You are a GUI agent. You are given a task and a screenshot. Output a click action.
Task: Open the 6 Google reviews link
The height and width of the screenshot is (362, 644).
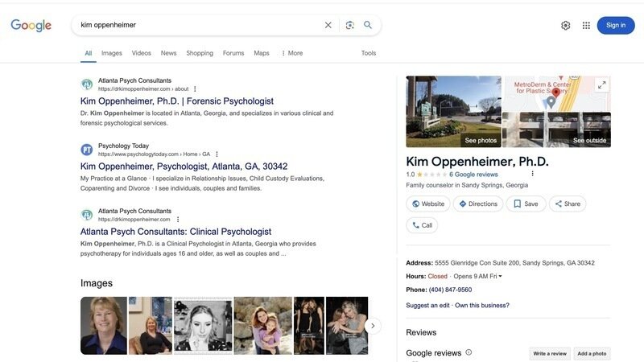coord(473,175)
